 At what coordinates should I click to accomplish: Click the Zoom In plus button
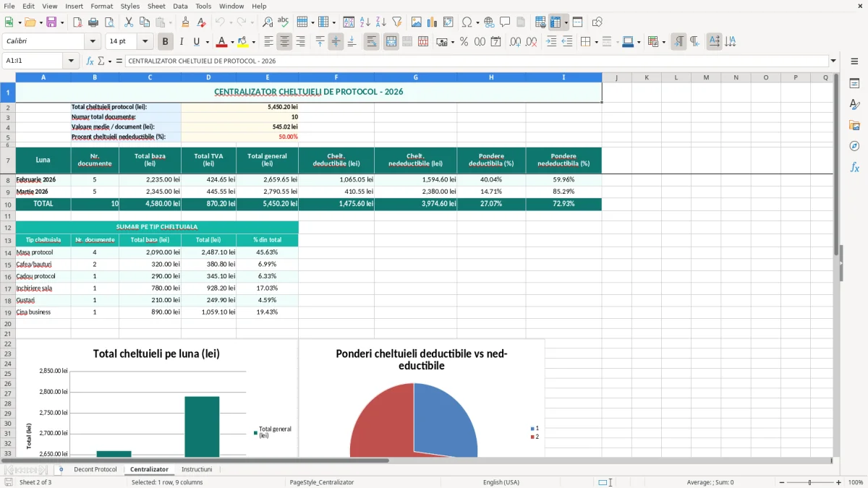coord(839,482)
